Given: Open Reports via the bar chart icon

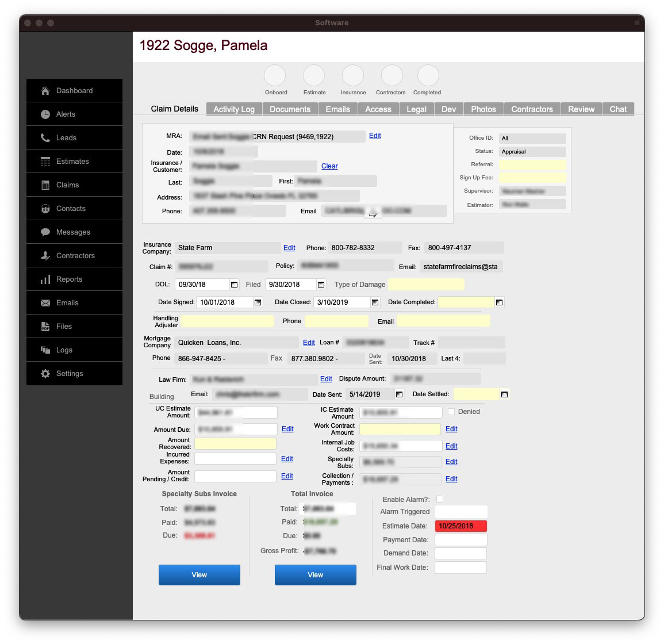Looking at the screenshot, I should [x=45, y=279].
